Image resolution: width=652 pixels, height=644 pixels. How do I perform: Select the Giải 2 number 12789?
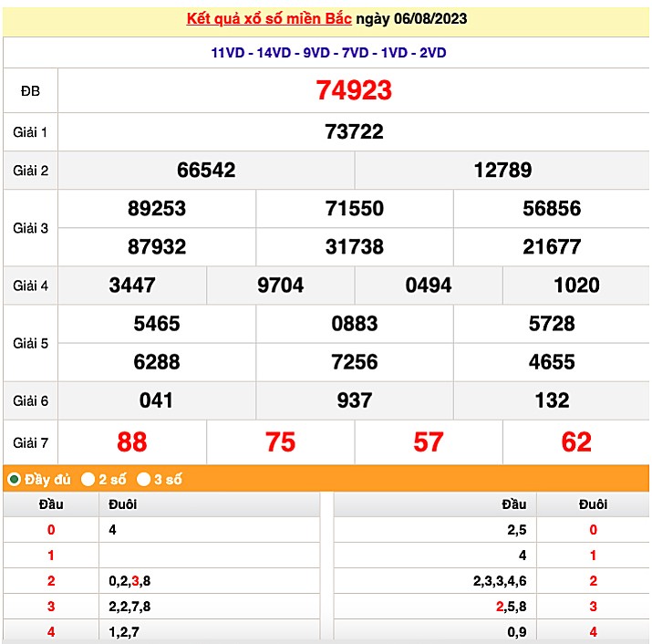tap(502, 171)
